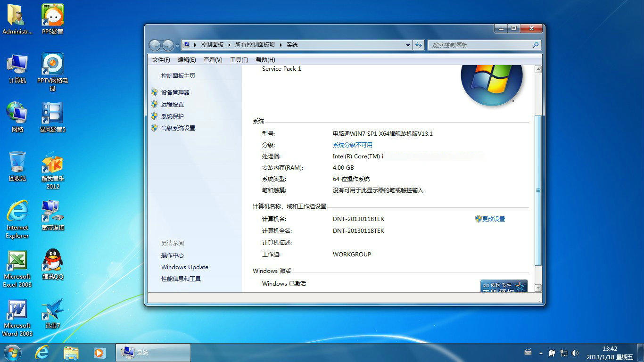
Task: Open 远程设置 link
Action: (x=173, y=104)
